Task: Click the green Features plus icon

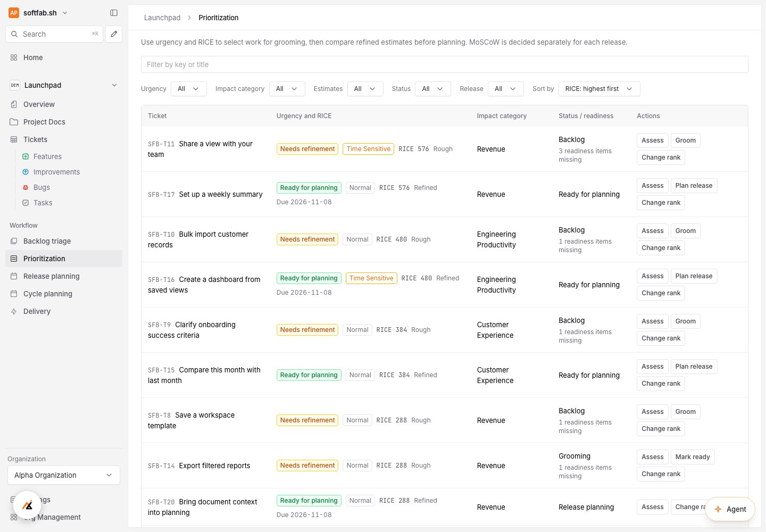Action: (x=26, y=156)
